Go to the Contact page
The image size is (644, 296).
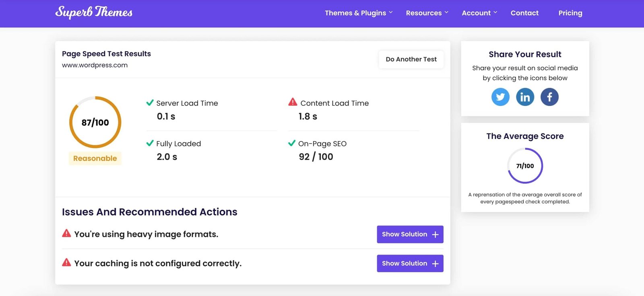(524, 13)
